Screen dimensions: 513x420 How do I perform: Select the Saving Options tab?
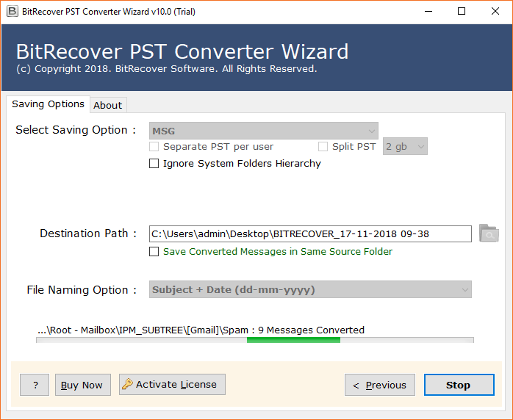[x=48, y=104]
